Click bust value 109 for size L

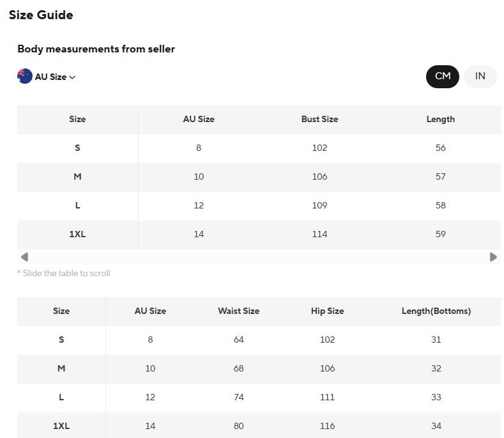click(319, 205)
